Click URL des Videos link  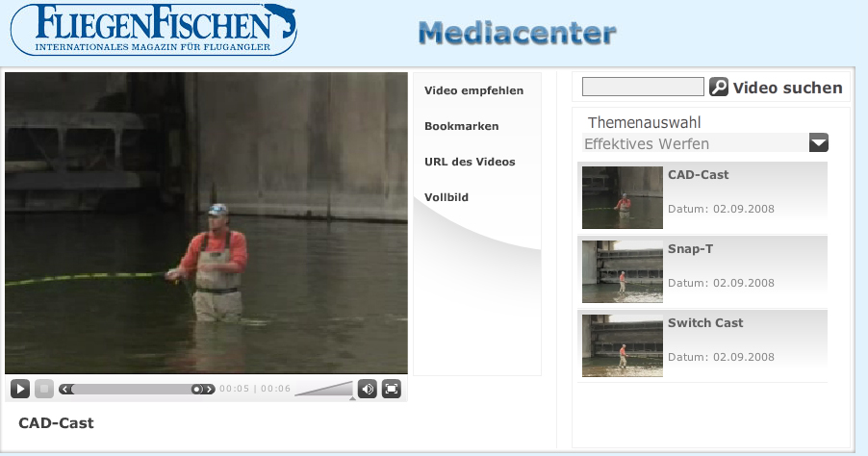(x=470, y=162)
